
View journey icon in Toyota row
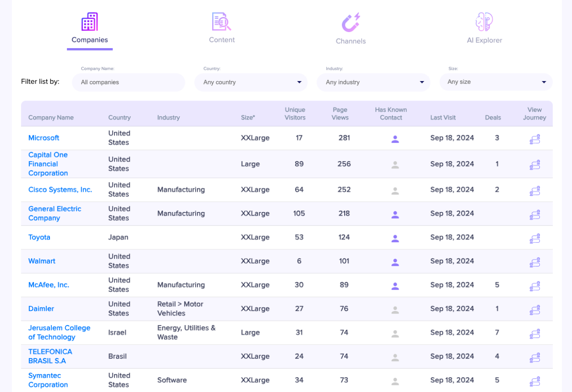[x=535, y=238]
